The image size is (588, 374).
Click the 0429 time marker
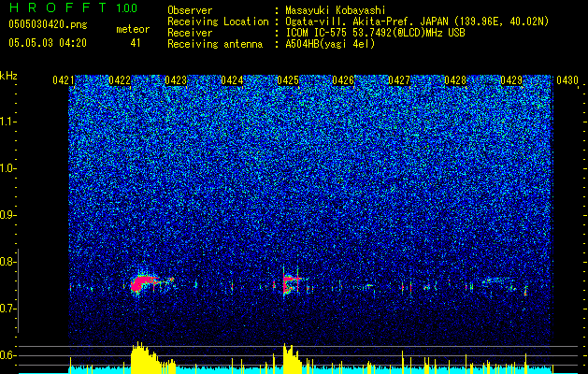pos(511,80)
